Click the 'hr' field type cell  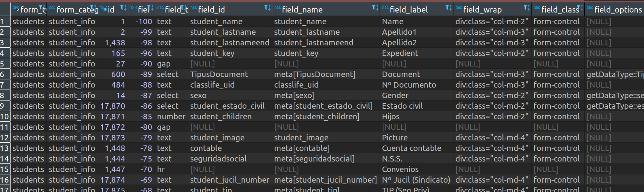coord(171,169)
